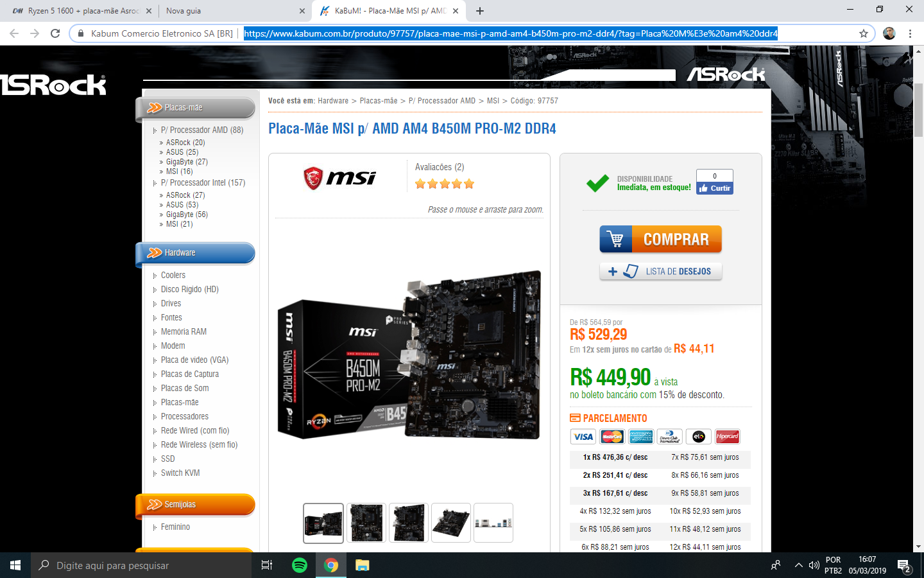Open the volume control in system tray
This screenshot has width=924, height=578.
pos(814,565)
